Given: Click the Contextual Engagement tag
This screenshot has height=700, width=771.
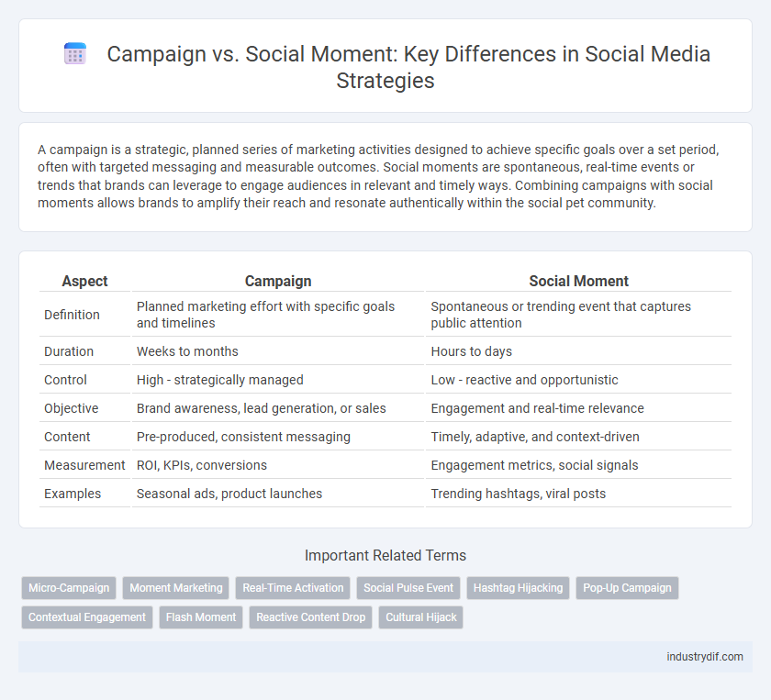Looking at the screenshot, I should [x=87, y=617].
